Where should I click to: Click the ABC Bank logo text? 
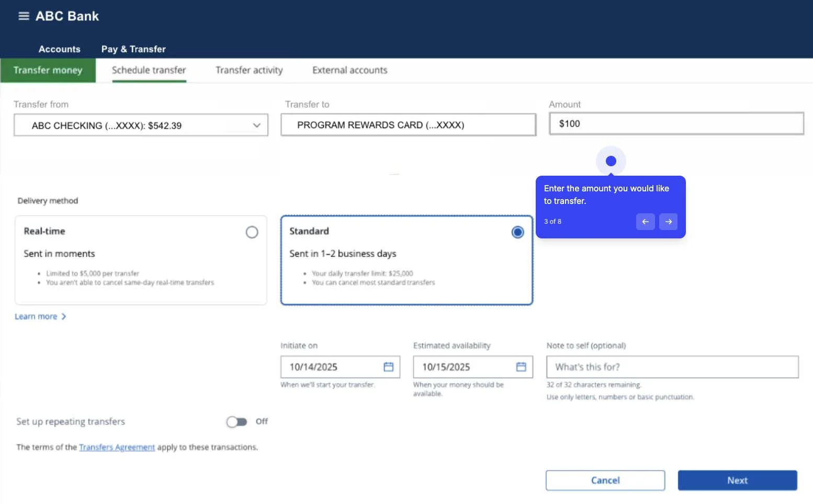(67, 16)
